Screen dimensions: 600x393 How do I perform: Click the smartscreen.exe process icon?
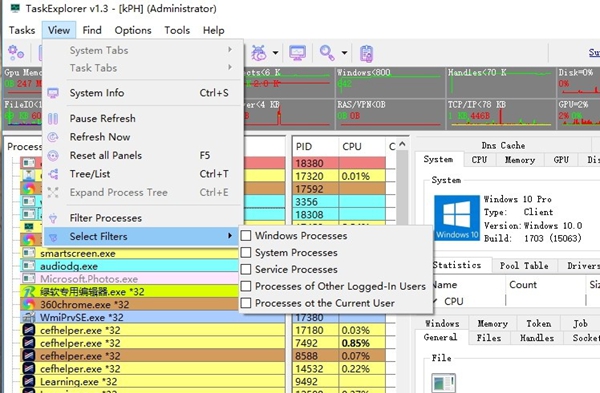[x=29, y=253]
